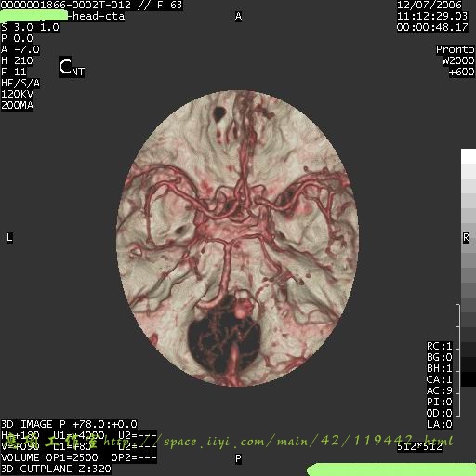Click the left marker L
Image resolution: width=476 pixels, height=476 pixels.
click(x=9, y=238)
